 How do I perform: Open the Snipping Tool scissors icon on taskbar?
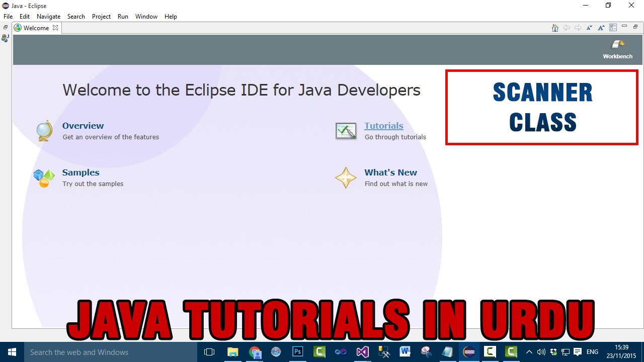pyautogui.click(x=427, y=352)
